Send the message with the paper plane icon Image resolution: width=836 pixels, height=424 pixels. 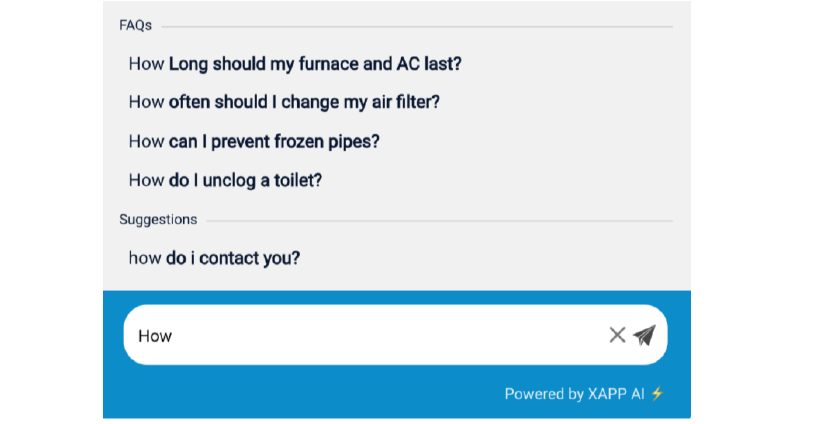tap(644, 335)
